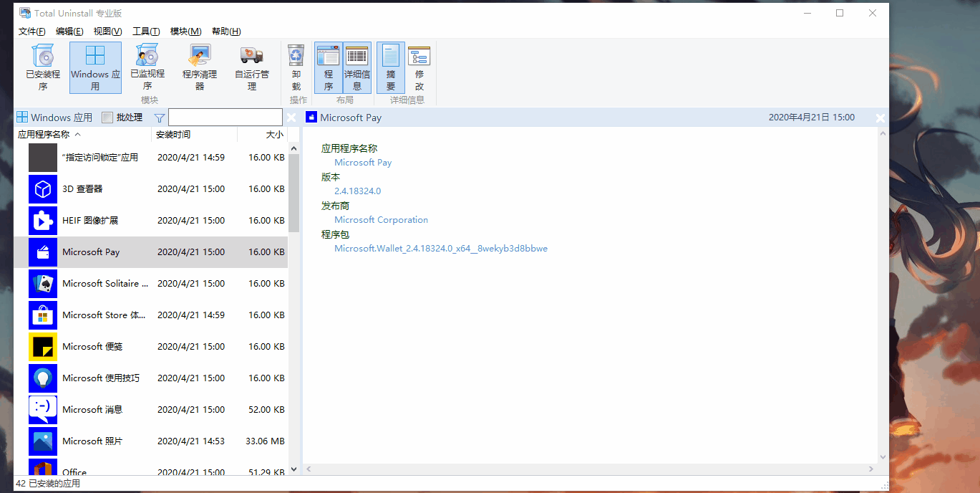Image resolution: width=980 pixels, height=493 pixels.
Task: Click the app list vertical scrollbar thumb
Action: click(x=293, y=193)
